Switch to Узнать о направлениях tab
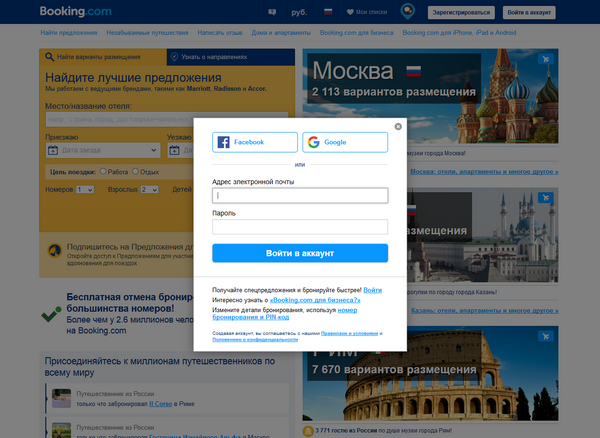Screen dimensions: 600x438 pos(231,57)
